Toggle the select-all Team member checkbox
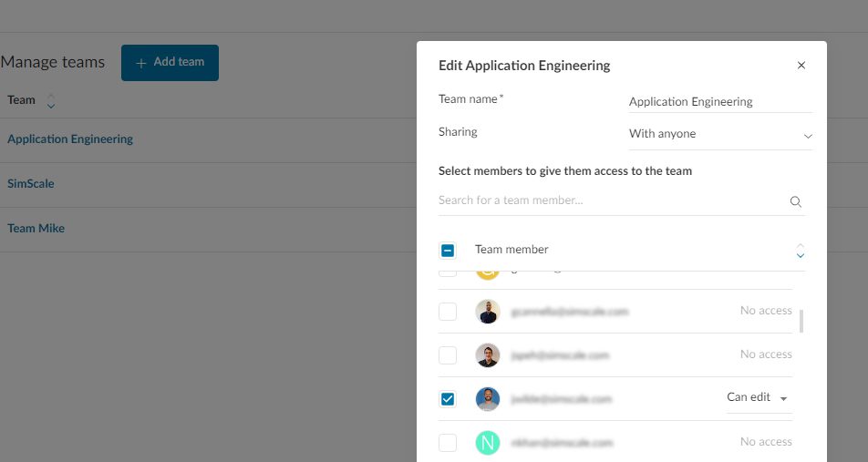This screenshot has height=462, width=868. (448, 251)
